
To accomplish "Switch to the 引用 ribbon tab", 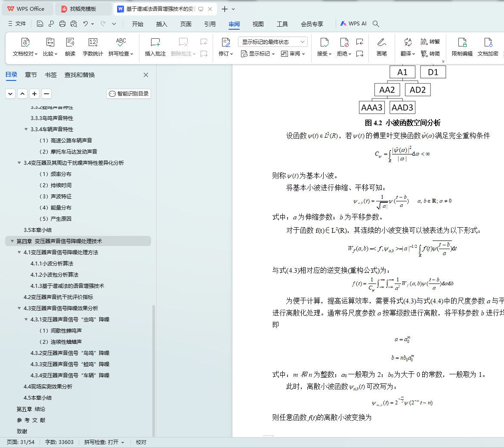I will (210, 24).
